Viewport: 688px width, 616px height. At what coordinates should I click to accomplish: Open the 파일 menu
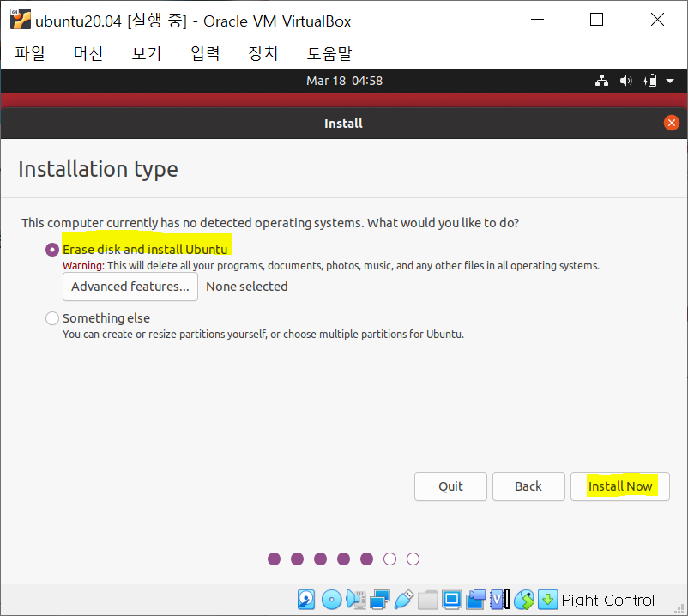[x=29, y=53]
